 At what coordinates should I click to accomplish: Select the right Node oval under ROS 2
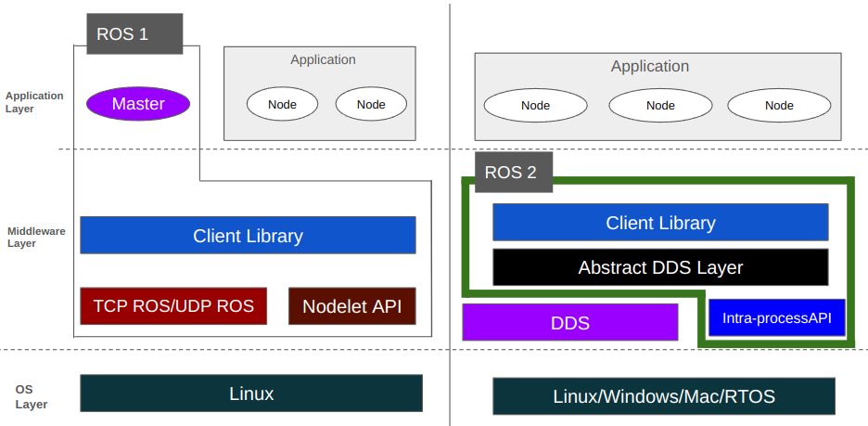coord(779,105)
